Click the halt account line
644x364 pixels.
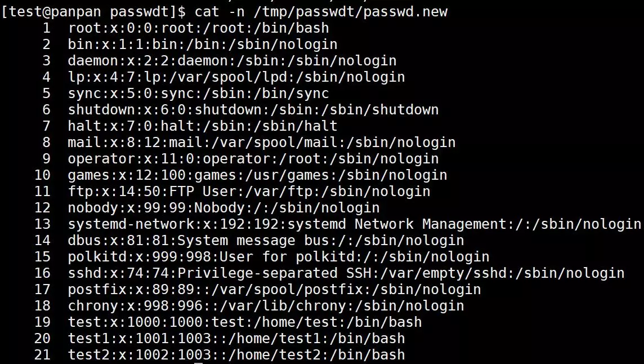(x=203, y=126)
